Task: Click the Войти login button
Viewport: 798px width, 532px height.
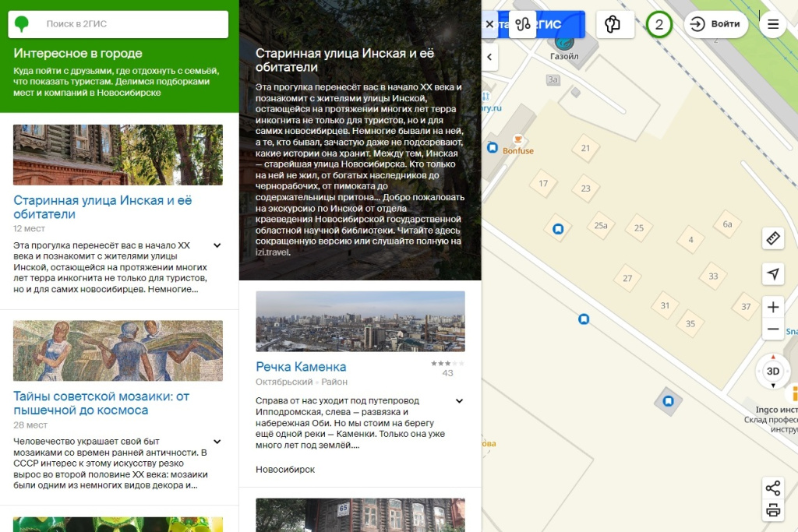Action: tap(716, 24)
